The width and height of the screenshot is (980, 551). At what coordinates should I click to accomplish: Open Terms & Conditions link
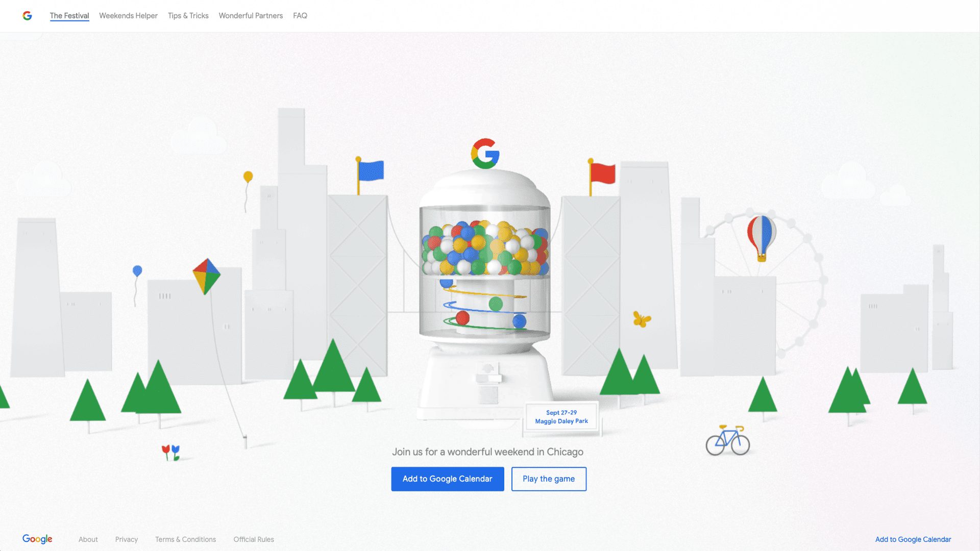point(185,539)
